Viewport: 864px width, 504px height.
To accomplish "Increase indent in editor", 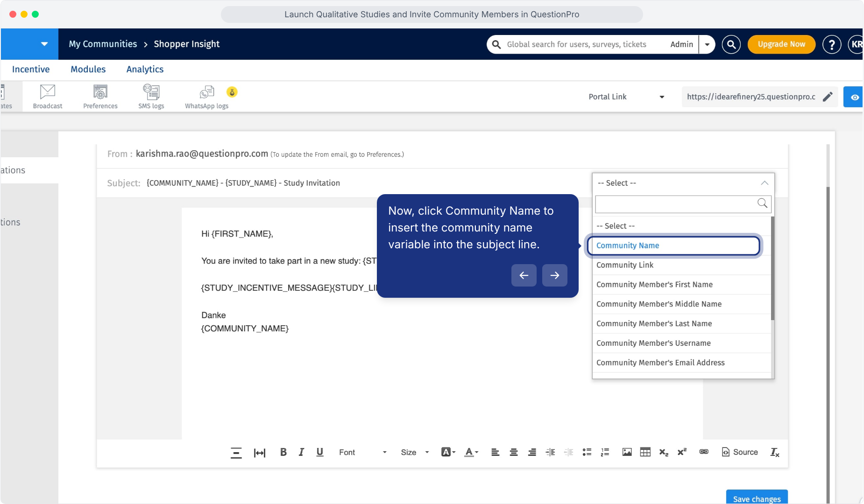I will (x=550, y=452).
